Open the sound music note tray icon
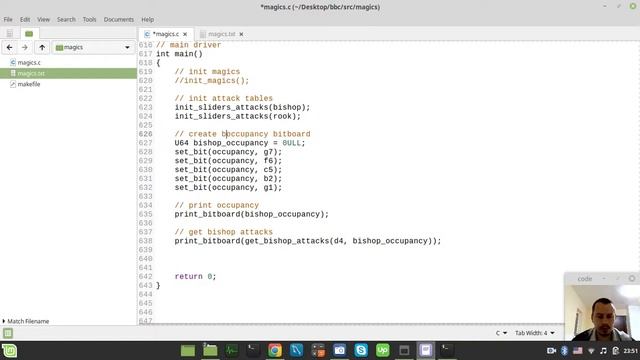 (603, 351)
